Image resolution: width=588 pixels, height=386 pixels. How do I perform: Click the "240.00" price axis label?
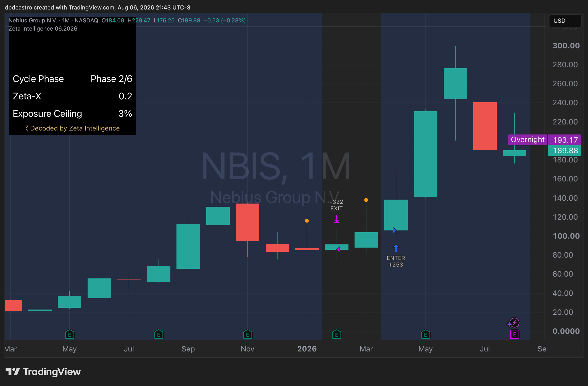[x=565, y=103]
